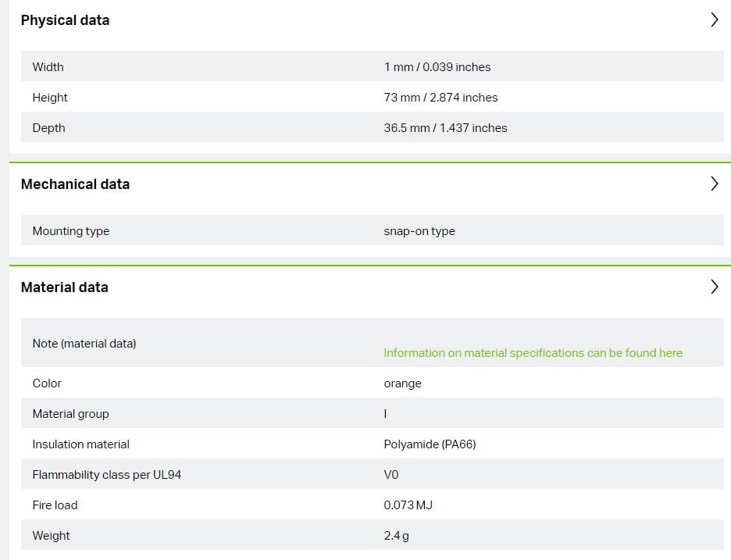Click the Material data heading

click(x=64, y=287)
